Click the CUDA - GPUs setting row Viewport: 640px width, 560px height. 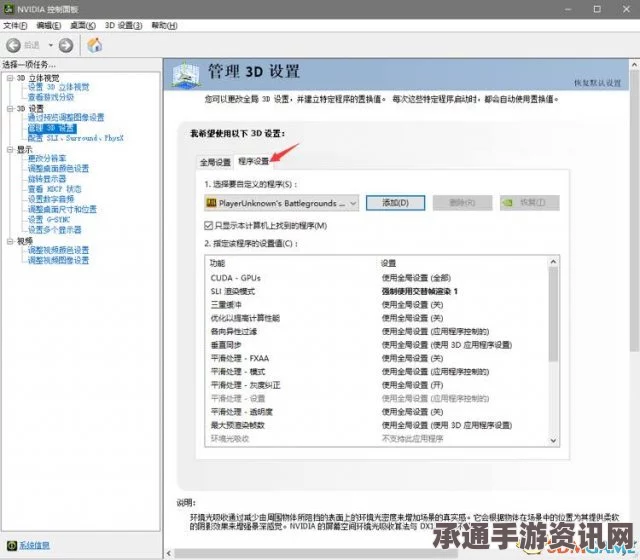click(377, 278)
